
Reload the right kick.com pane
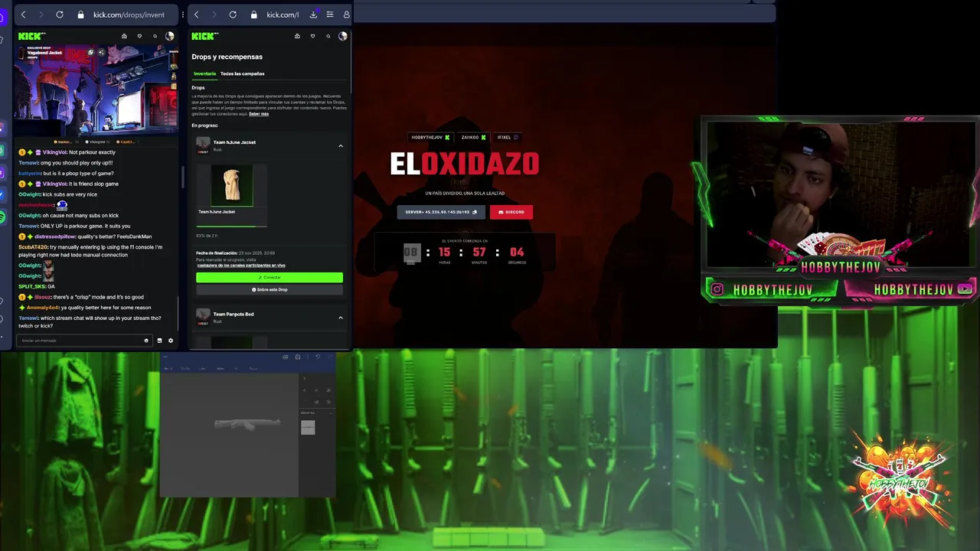(233, 15)
